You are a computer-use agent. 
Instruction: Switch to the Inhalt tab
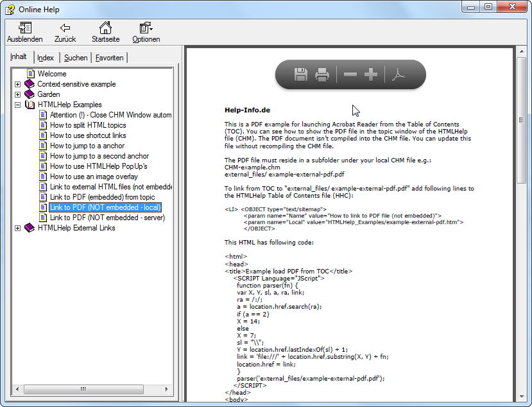pos(19,56)
